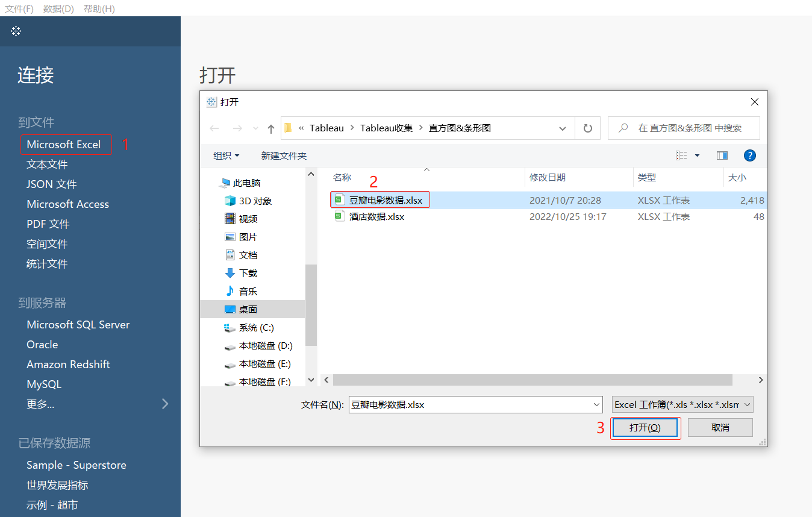812x517 pixels.
Task: Expand 更多... server list chevron
Action: pos(165,404)
